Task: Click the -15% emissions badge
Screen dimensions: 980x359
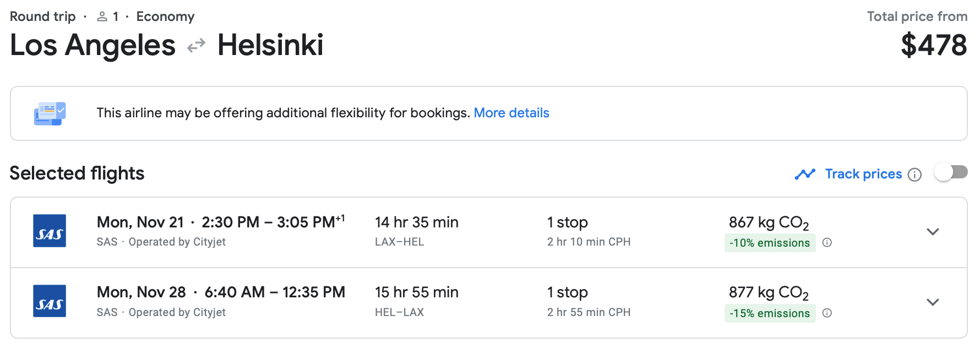Action: click(x=770, y=313)
